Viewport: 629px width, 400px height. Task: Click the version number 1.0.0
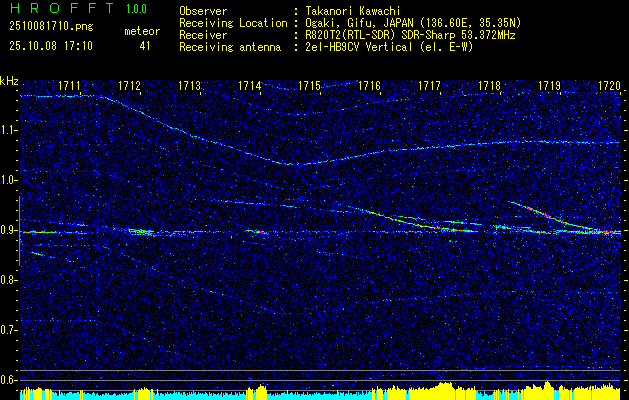[136, 8]
